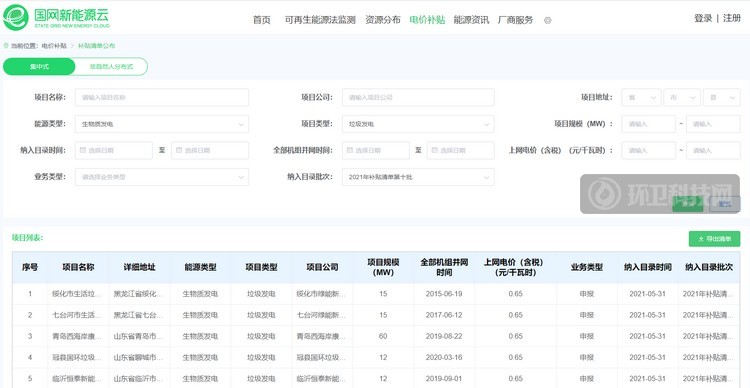Click the grid date cell '2019-08-22'

coord(444,336)
